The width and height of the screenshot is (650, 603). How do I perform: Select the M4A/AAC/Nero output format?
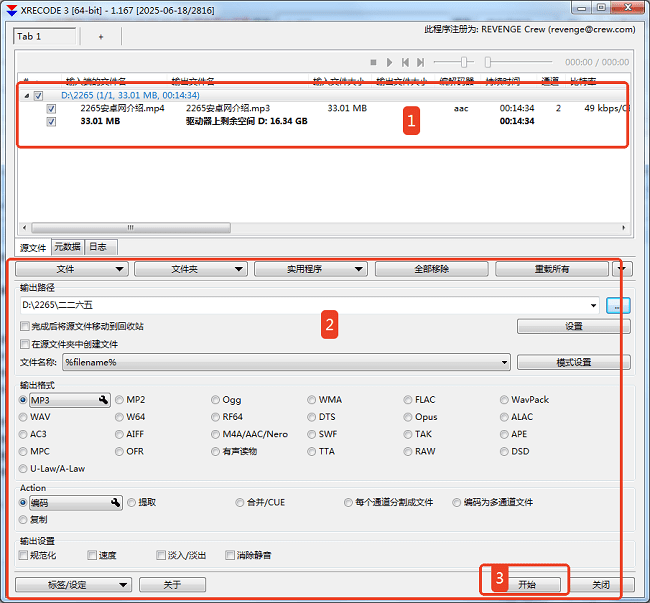pyautogui.click(x=215, y=434)
